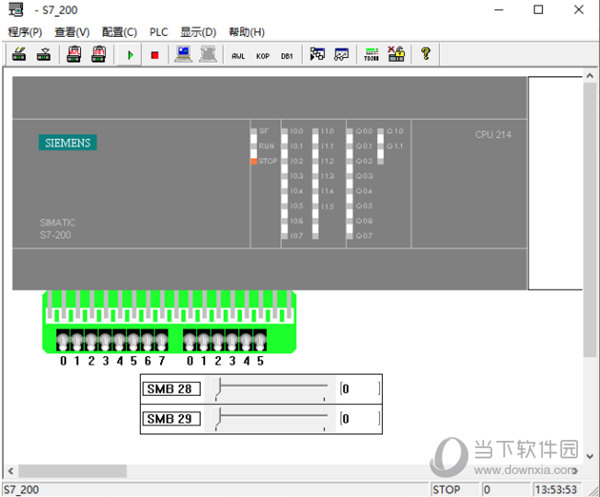Screen dimensions: 600x497
Task: Toggle input switch 0 in first bank
Action: click(63, 340)
